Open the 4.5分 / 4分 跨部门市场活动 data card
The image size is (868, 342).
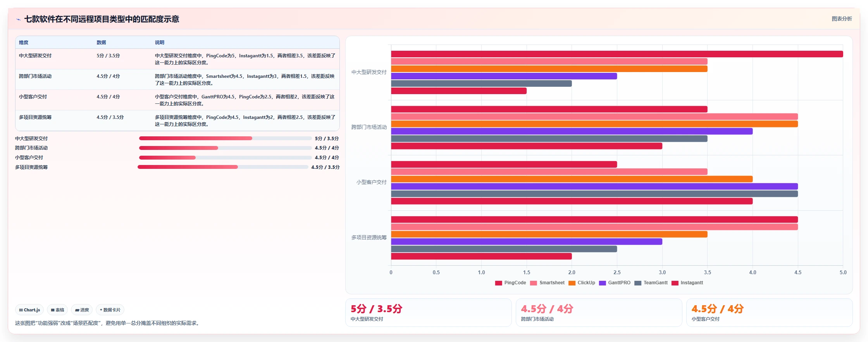599,313
